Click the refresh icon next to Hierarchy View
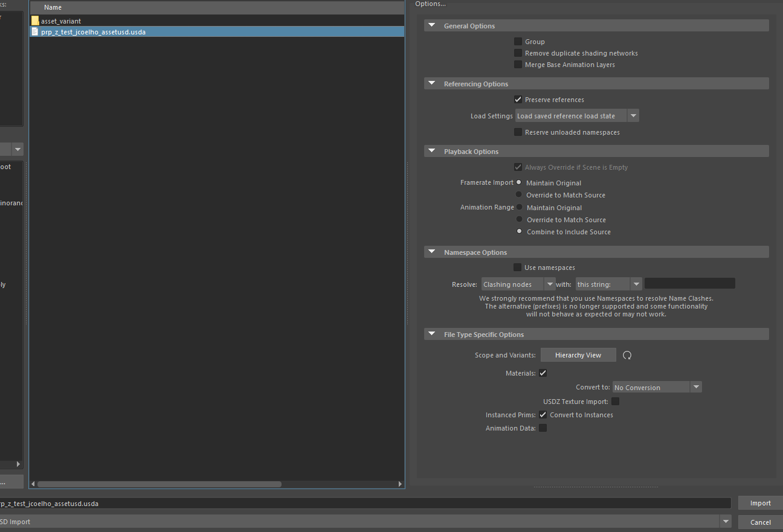Viewport: 783px width, 532px height. tap(627, 355)
